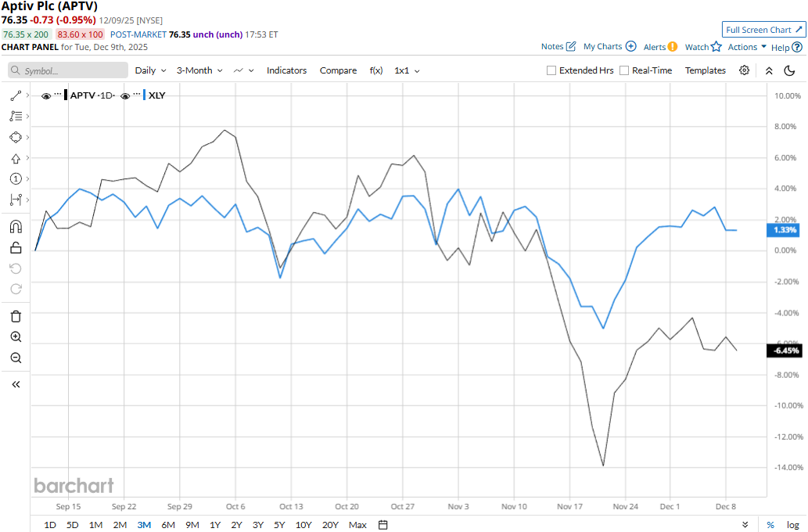Open the Notes edit icon
The height and width of the screenshot is (532, 808).
click(571, 46)
